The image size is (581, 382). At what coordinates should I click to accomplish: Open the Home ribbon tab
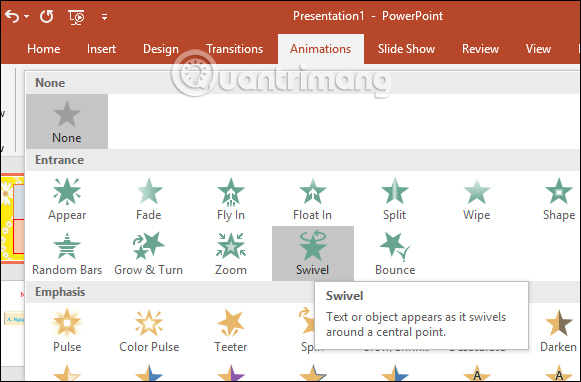click(x=44, y=49)
